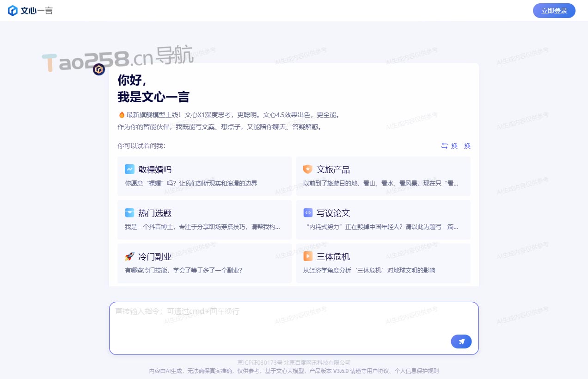Open the 写议论文 suggestion title
Viewport: 588px width, 379px height.
333,213
